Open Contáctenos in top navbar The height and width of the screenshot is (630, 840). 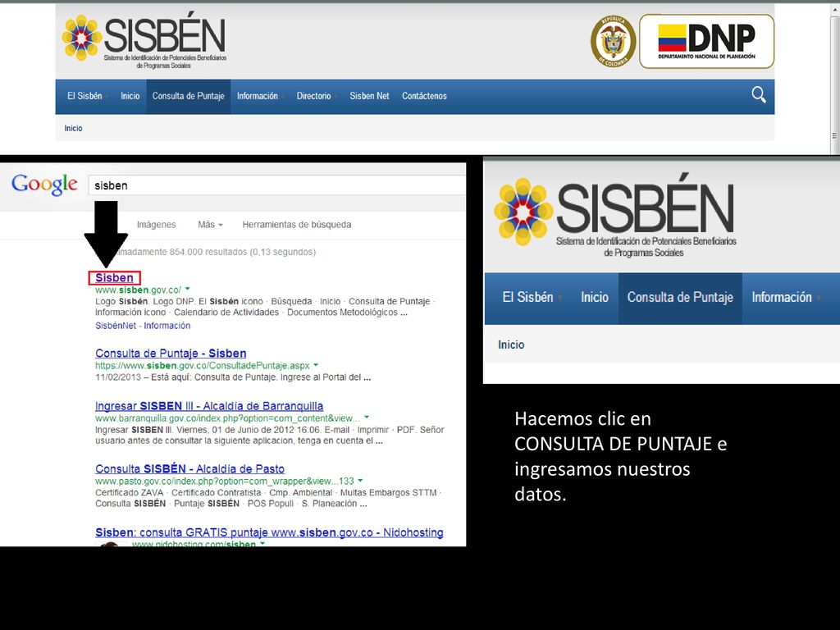click(424, 96)
